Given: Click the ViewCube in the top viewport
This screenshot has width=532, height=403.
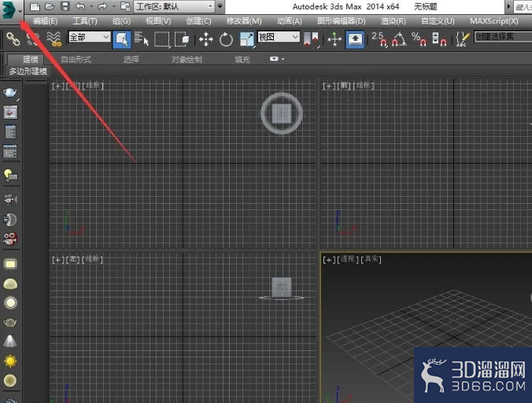Looking at the screenshot, I should click(x=282, y=113).
